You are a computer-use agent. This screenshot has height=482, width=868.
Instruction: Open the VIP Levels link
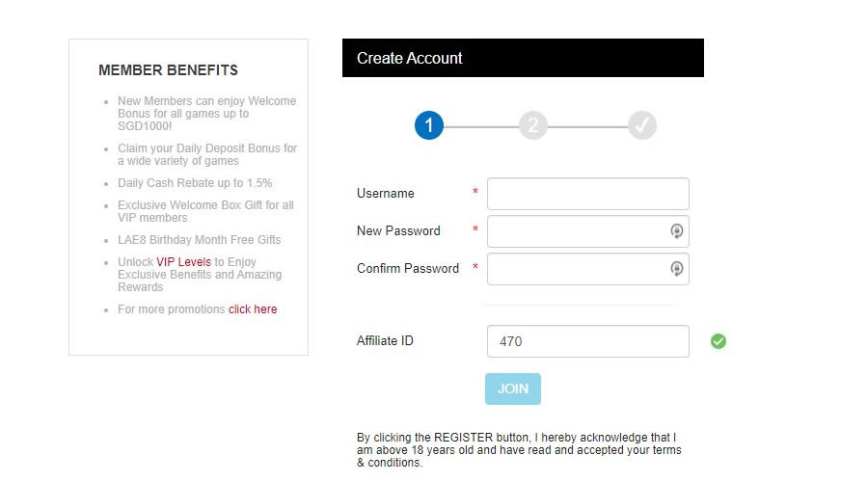pos(183,262)
